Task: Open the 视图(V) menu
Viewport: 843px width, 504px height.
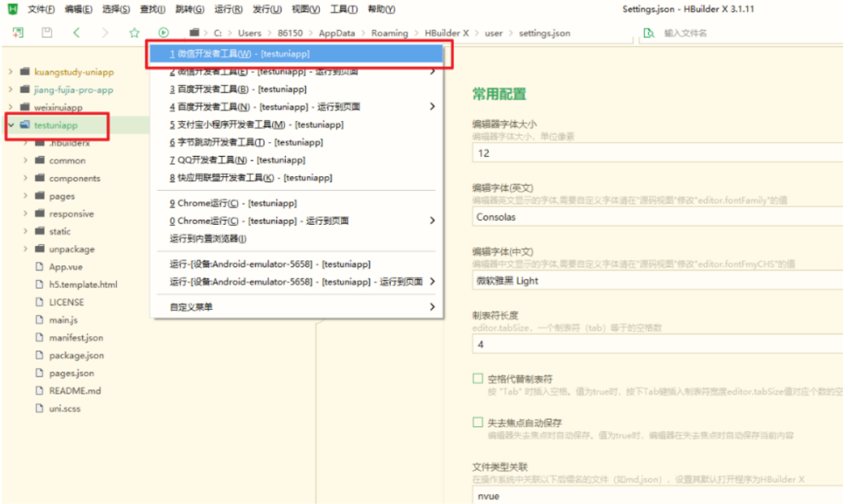Action: pyautogui.click(x=305, y=9)
